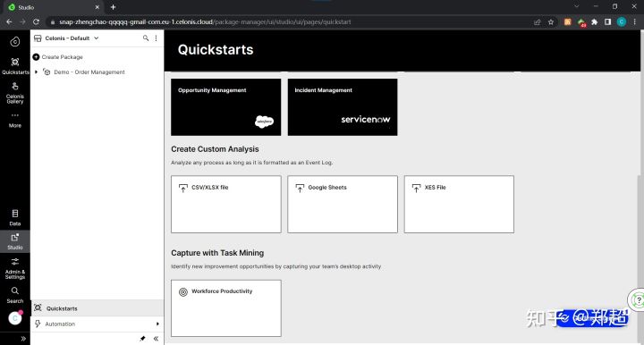Open the Chrome three-dot menu

[635, 22]
